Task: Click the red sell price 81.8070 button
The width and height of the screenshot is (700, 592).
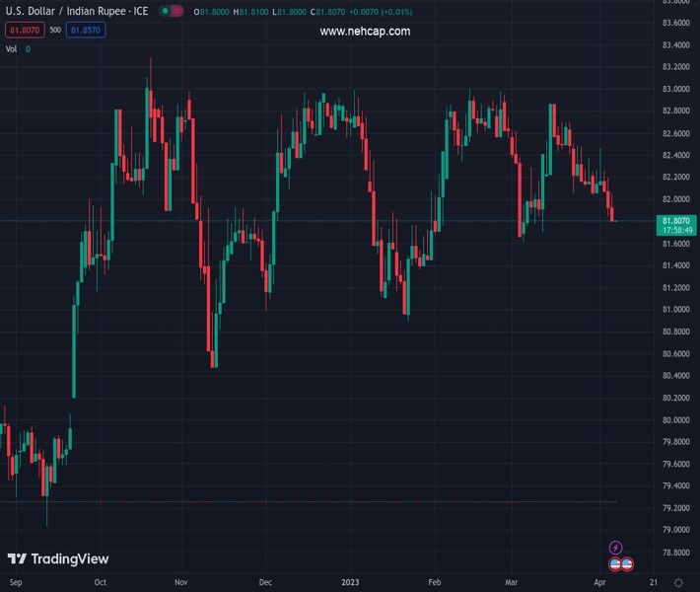Action: (26, 31)
